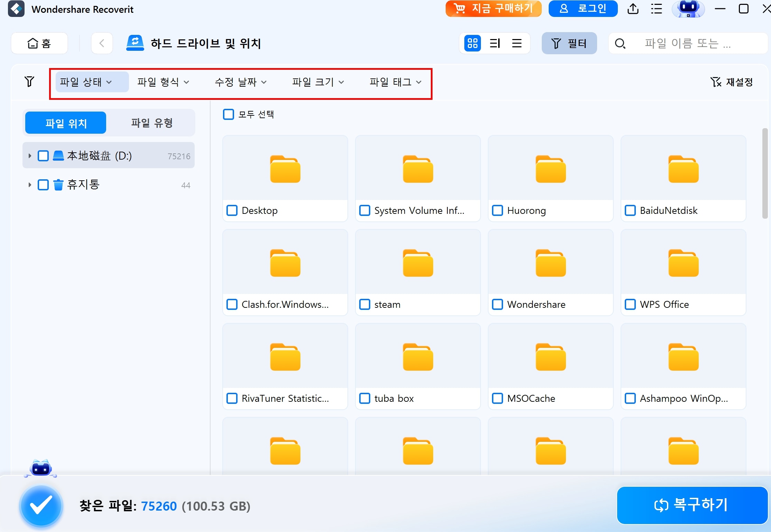Open the RivaTuner Statistic... folder icon
771x532 pixels.
(285, 357)
